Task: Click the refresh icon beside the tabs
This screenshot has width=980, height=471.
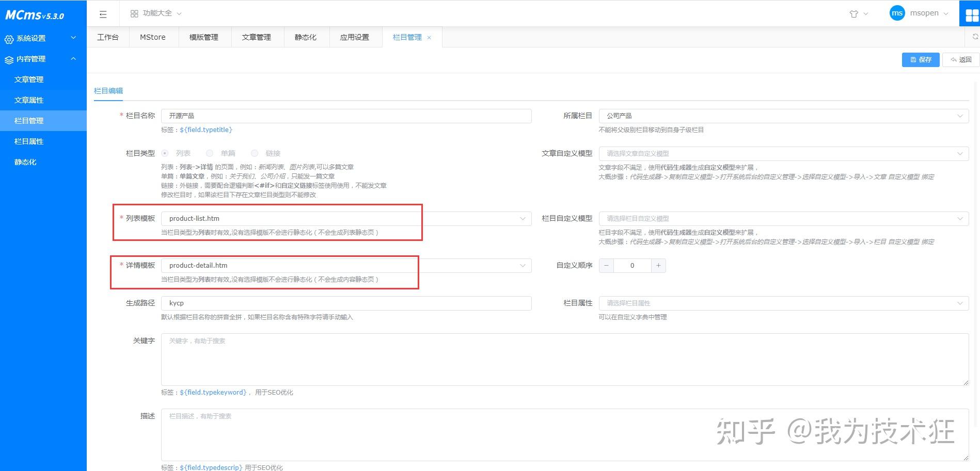Action: (975, 37)
